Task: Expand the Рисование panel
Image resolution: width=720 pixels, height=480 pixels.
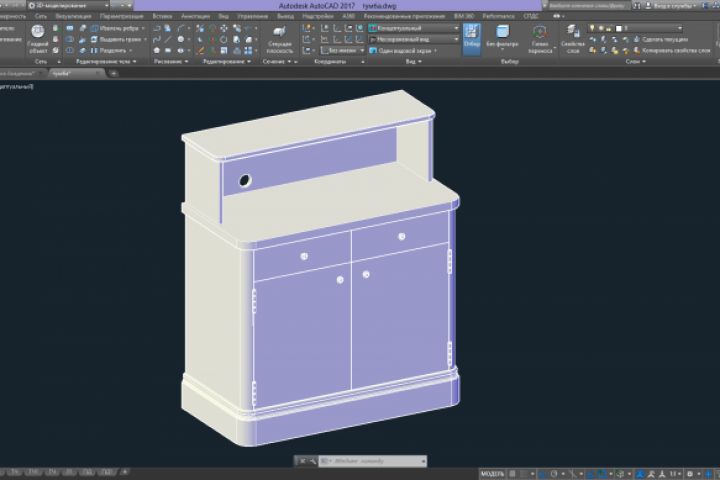Action: point(171,61)
